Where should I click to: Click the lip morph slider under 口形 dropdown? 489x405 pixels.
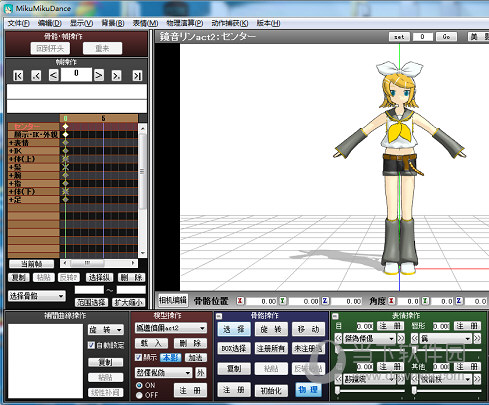(446, 350)
